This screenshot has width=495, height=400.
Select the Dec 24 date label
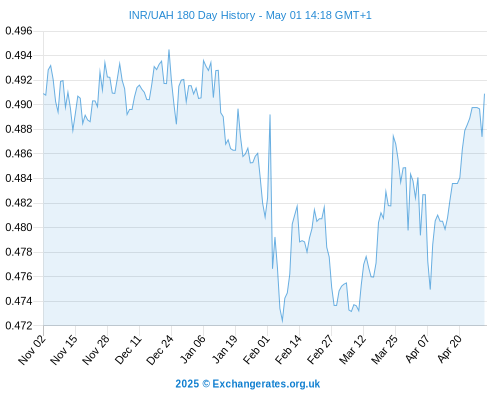point(160,349)
